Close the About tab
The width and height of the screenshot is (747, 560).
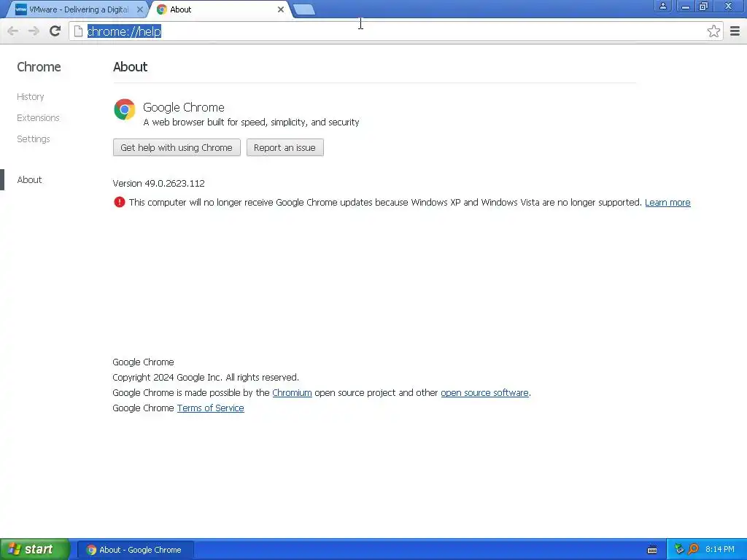click(281, 9)
